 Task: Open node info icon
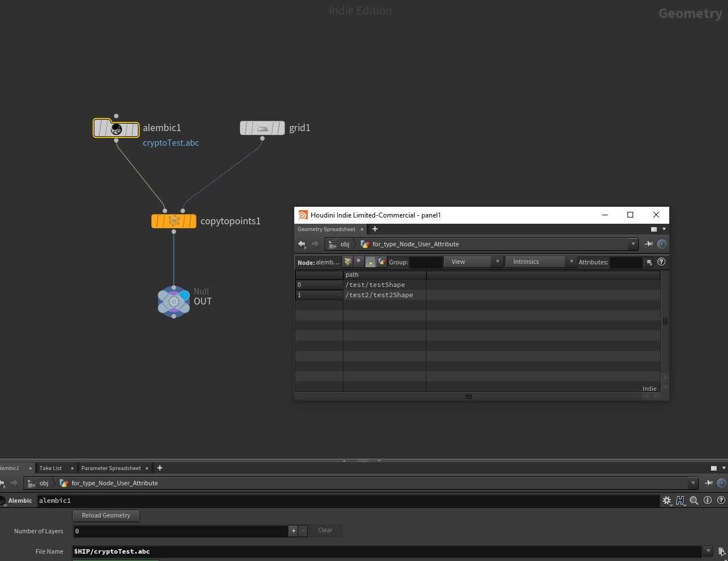[x=708, y=501]
